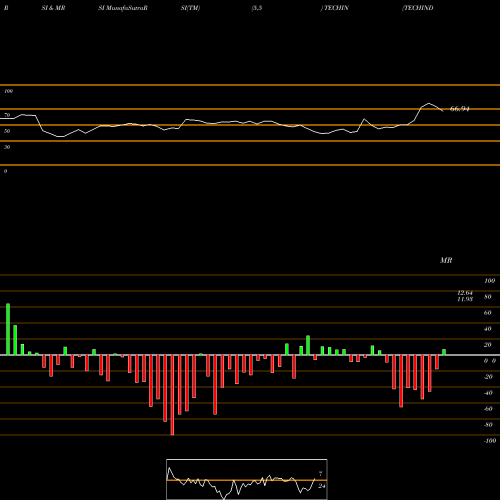Screen dimensions: 500x500
Task: Click the MR axis label 40
Action: pyautogui.click(x=488, y=329)
